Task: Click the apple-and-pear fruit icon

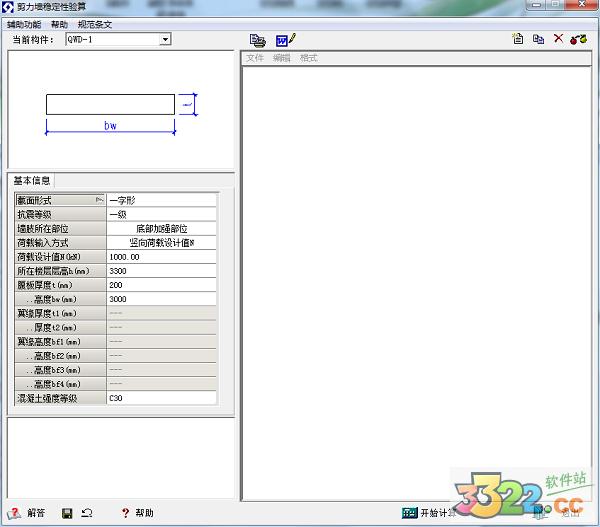Action: (578, 39)
